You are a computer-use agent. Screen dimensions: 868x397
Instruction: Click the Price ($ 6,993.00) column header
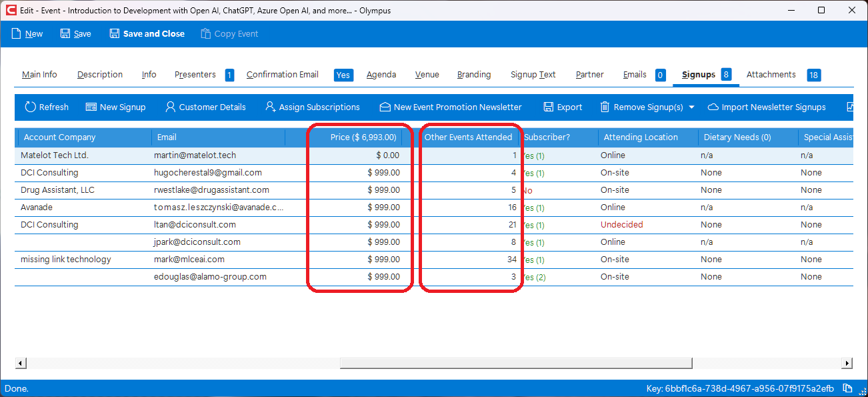click(x=344, y=137)
